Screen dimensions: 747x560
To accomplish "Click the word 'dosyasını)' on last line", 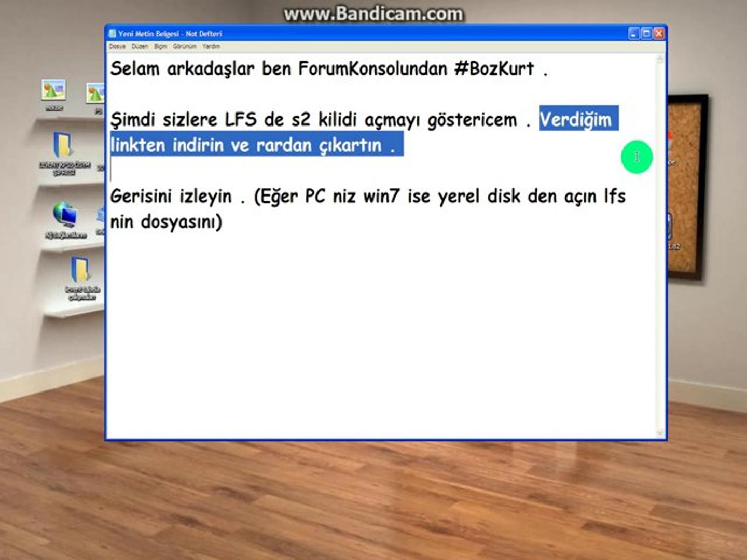I will point(182,222).
